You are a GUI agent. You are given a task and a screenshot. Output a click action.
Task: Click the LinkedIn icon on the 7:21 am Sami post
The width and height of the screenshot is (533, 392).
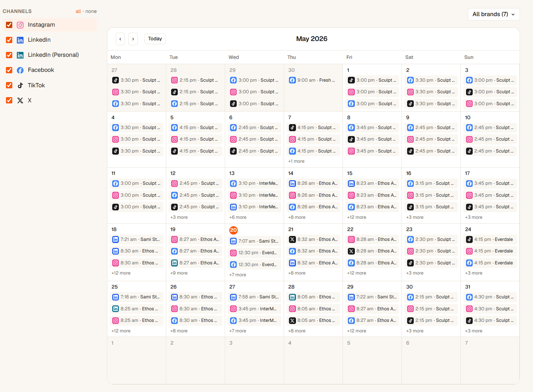click(115, 239)
